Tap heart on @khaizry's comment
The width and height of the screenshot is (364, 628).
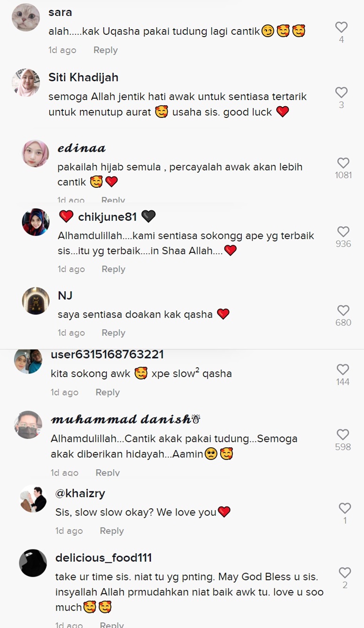point(345,508)
